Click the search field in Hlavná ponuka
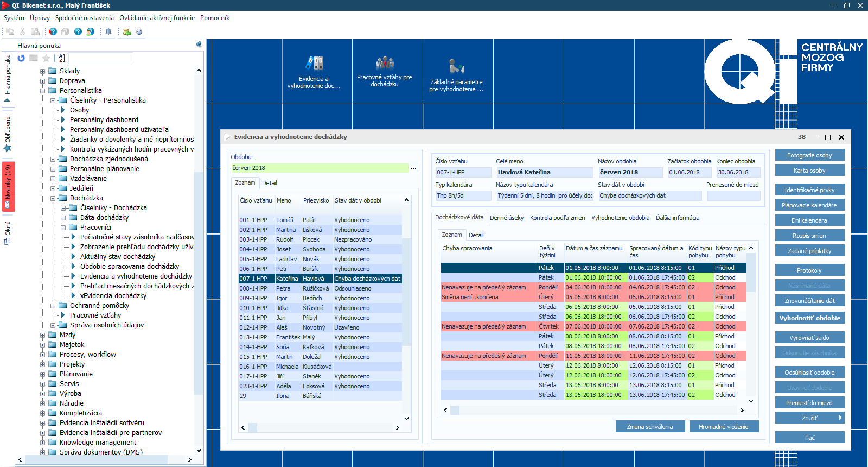Image resolution: width=868 pixels, height=467 pixels. click(x=101, y=58)
